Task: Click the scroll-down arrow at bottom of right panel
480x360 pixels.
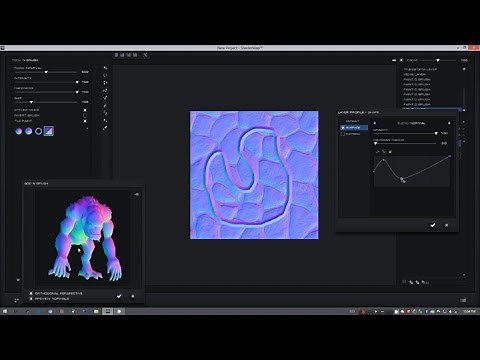Action: pyautogui.click(x=464, y=275)
